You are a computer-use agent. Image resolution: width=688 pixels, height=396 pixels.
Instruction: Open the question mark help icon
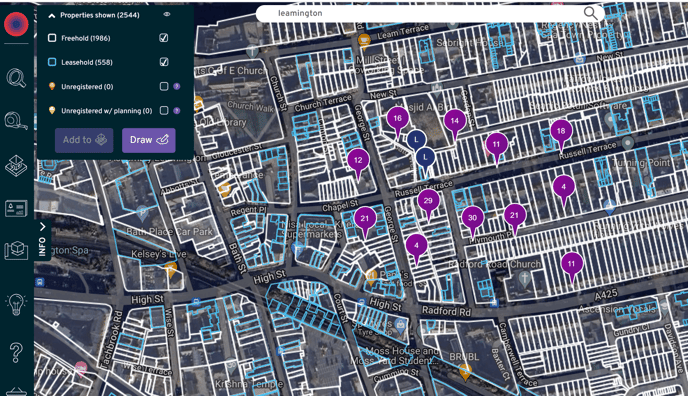[x=16, y=352]
